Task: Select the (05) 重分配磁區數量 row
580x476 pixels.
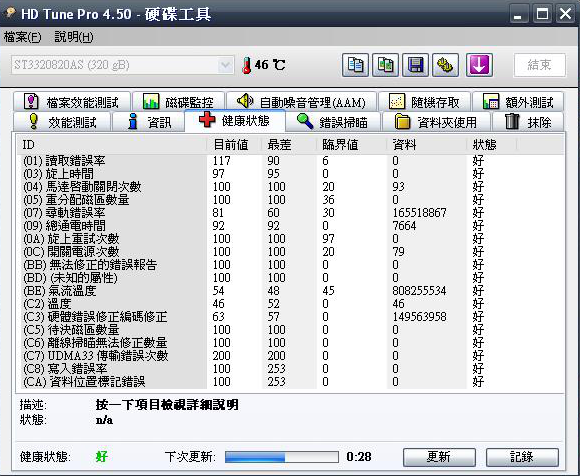Action: point(290,200)
